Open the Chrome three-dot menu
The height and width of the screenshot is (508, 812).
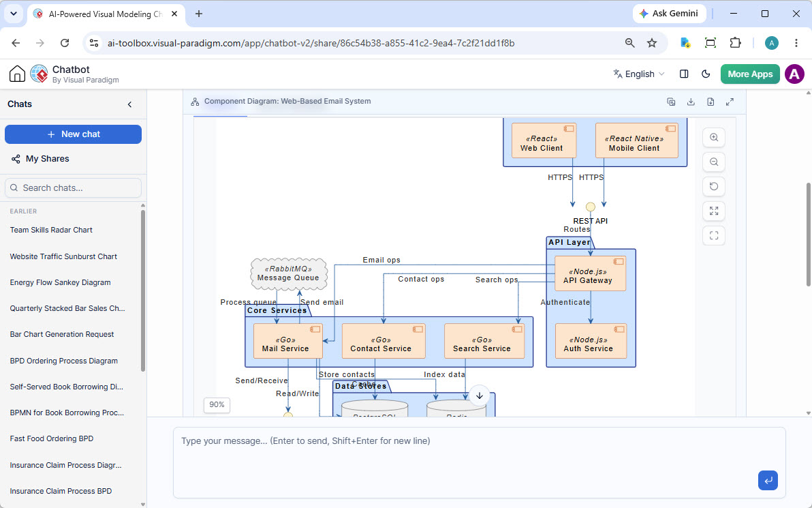coord(796,43)
